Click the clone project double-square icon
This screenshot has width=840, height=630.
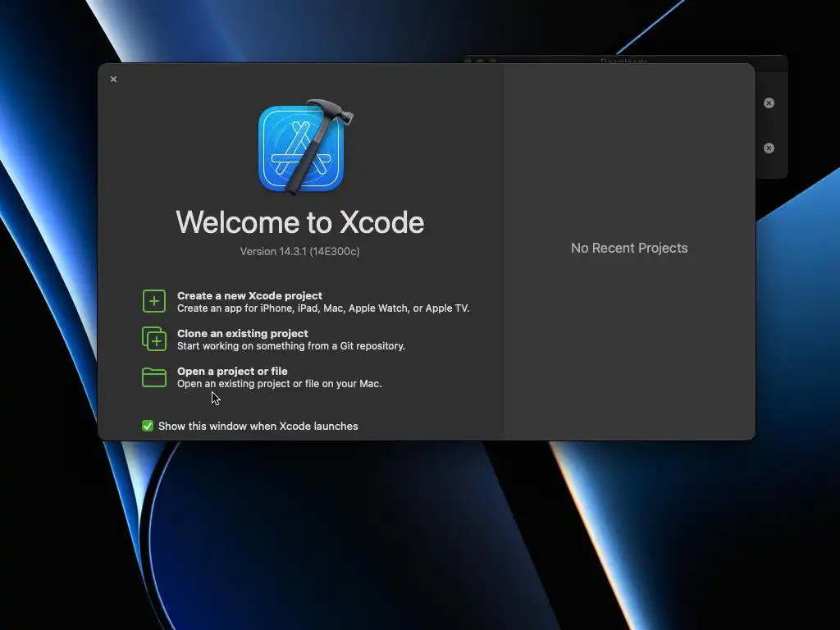153,339
